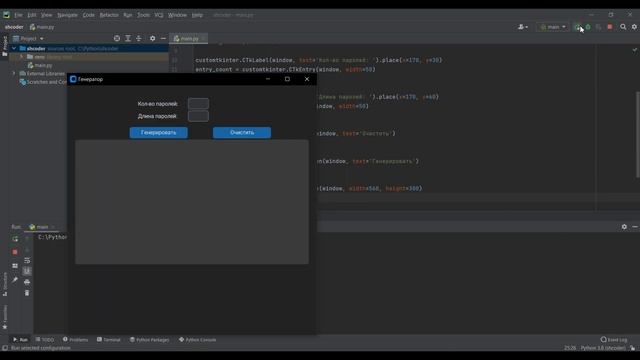This screenshot has width=640, height=360.
Task: Click the pin tab icon in Run panel
Action: pos(15,280)
